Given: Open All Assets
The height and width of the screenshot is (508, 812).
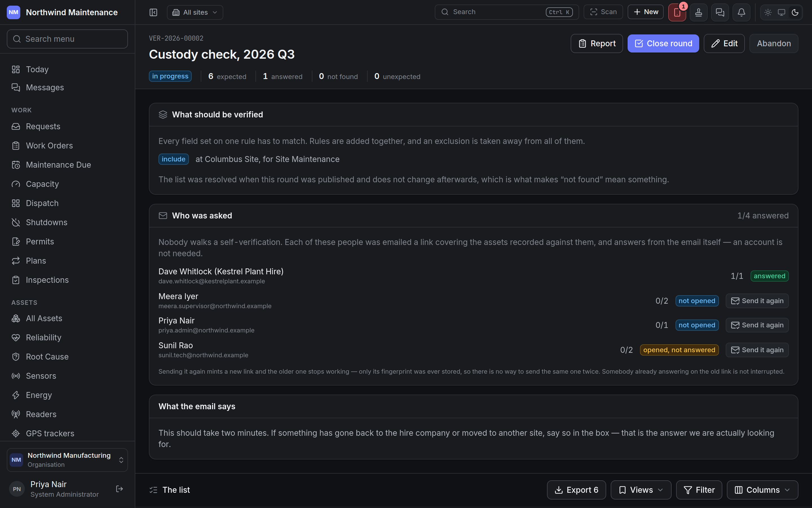Looking at the screenshot, I should click(67, 318).
